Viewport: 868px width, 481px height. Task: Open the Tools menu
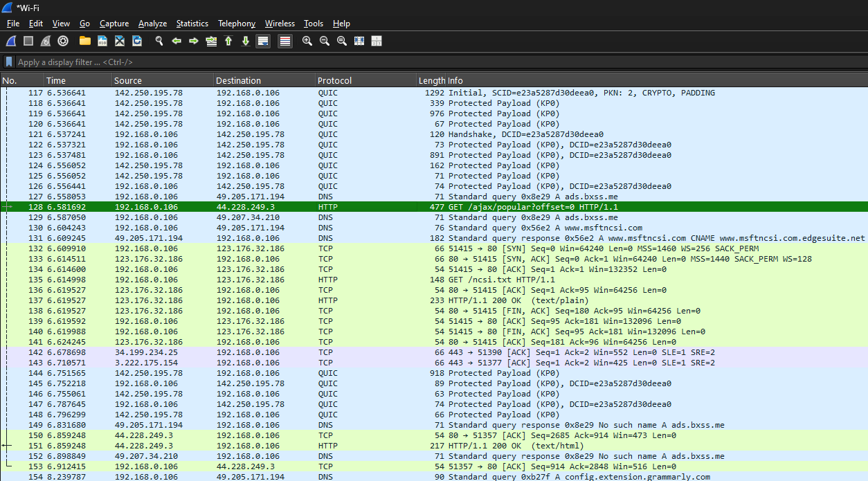point(314,24)
